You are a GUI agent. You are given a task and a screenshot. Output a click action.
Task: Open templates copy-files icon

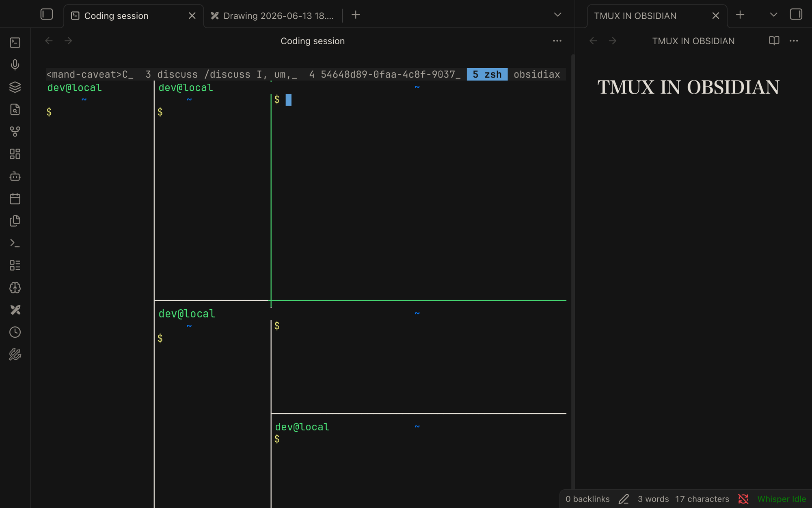15,221
